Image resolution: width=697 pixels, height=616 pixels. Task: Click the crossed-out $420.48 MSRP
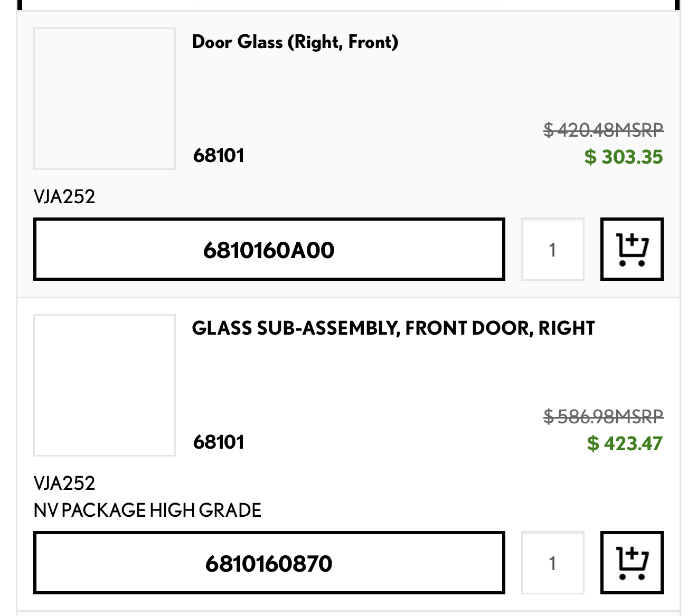click(x=603, y=129)
